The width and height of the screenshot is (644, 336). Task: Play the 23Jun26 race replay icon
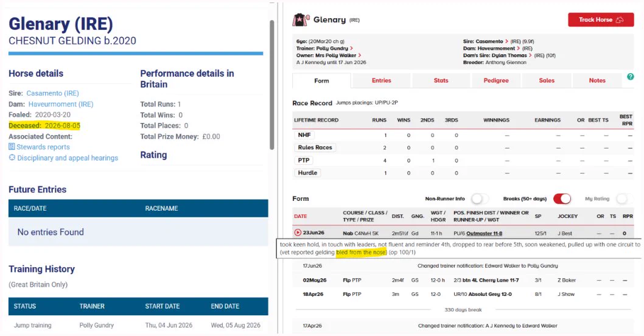pos(298,233)
